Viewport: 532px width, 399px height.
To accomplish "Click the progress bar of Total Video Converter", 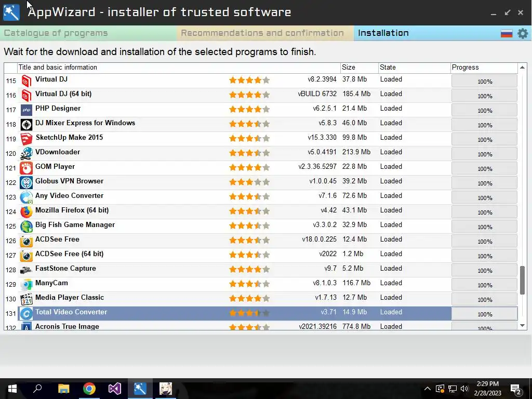I will coord(485,314).
